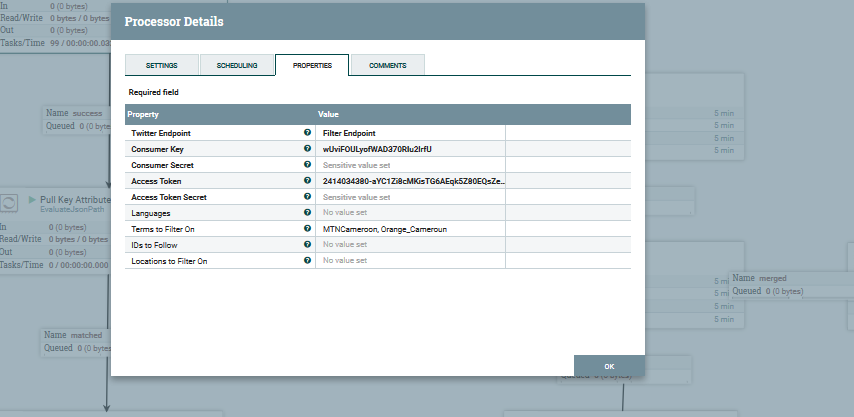Select the 'merged' connection label on canvas
This screenshot has width=854, height=417.
[x=773, y=278]
